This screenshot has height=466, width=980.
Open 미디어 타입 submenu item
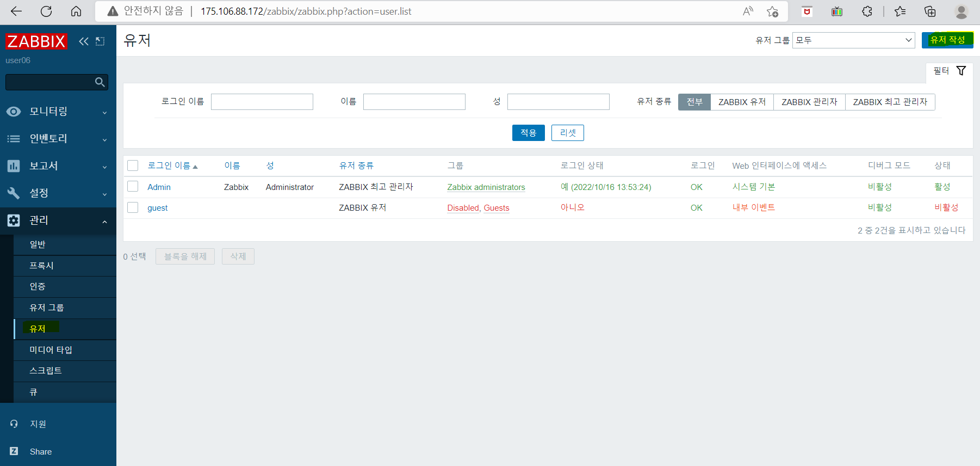click(x=65, y=350)
